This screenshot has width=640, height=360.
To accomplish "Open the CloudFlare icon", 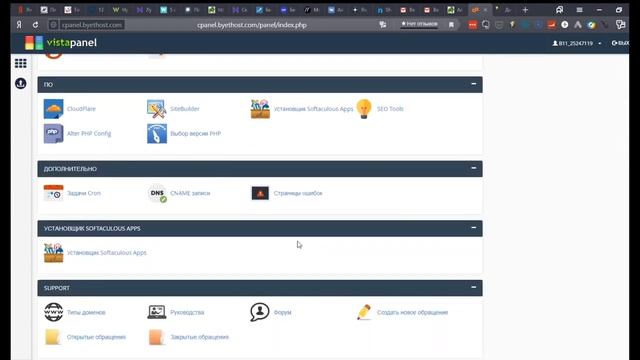I will pyautogui.click(x=53, y=109).
